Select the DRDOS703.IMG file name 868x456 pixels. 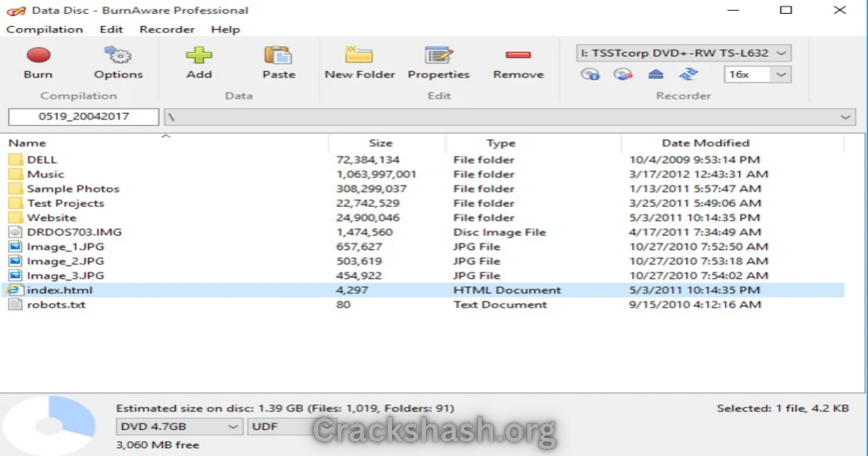click(x=75, y=232)
